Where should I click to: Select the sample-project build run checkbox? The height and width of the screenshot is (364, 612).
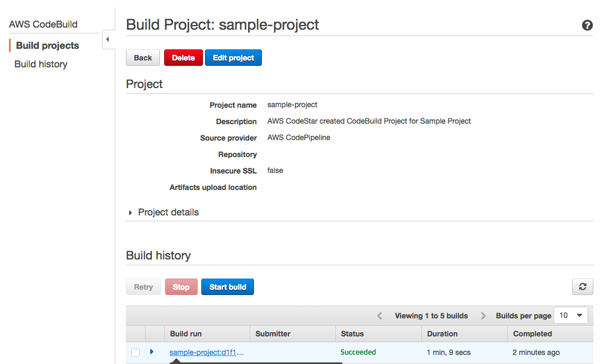click(x=135, y=352)
